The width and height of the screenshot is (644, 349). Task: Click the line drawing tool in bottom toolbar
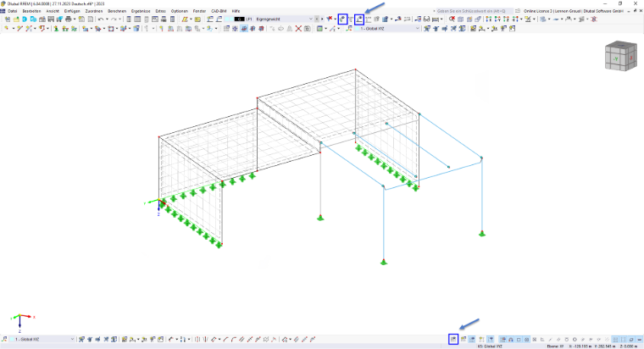click(x=226, y=339)
